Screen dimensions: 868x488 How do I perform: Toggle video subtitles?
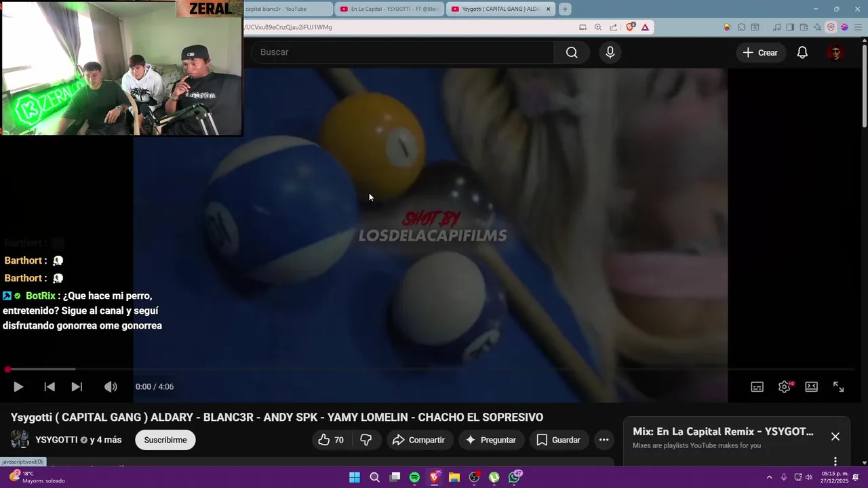click(x=757, y=387)
